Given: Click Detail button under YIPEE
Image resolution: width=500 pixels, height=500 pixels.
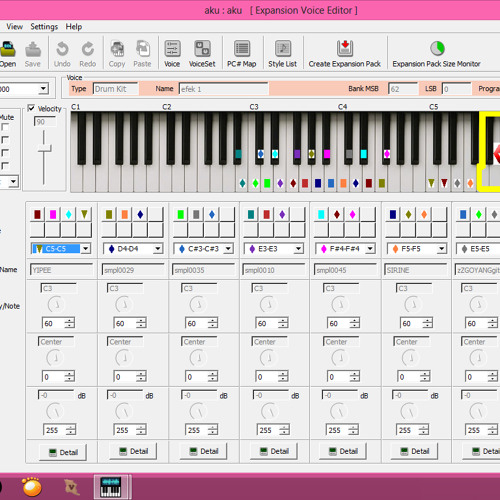Looking at the screenshot, I should [63, 452].
